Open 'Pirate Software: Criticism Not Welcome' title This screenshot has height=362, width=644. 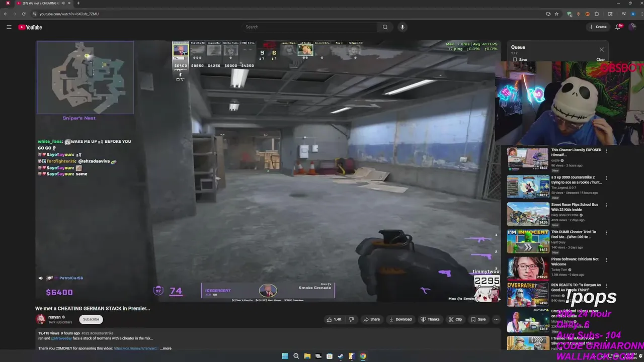point(575,261)
